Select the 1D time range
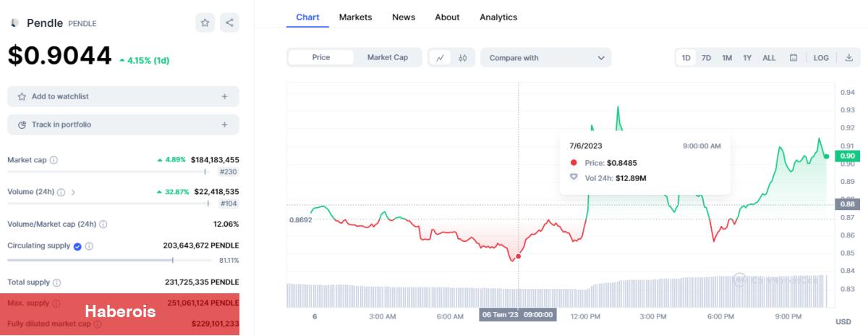Screen dimensions: 868x336 point(686,58)
